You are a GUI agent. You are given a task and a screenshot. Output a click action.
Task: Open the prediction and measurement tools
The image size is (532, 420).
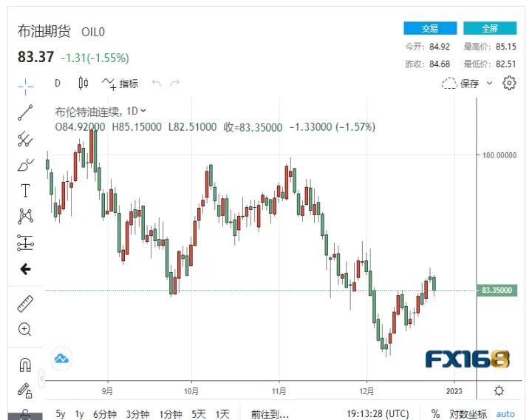[25, 243]
